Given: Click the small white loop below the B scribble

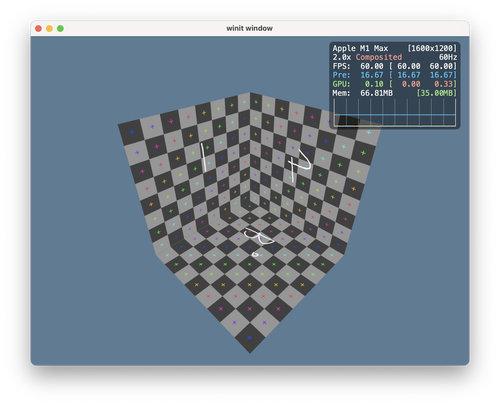Looking at the screenshot, I should coord(255,255).
